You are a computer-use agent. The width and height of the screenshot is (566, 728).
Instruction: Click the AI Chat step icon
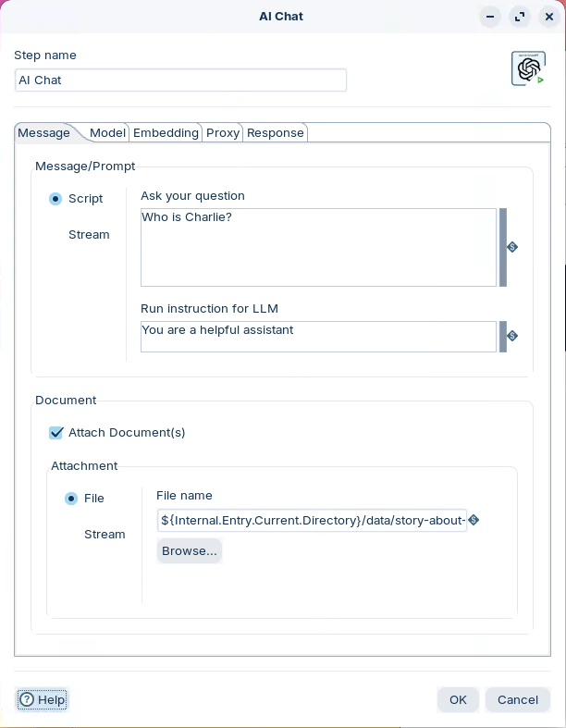point(528,68)
